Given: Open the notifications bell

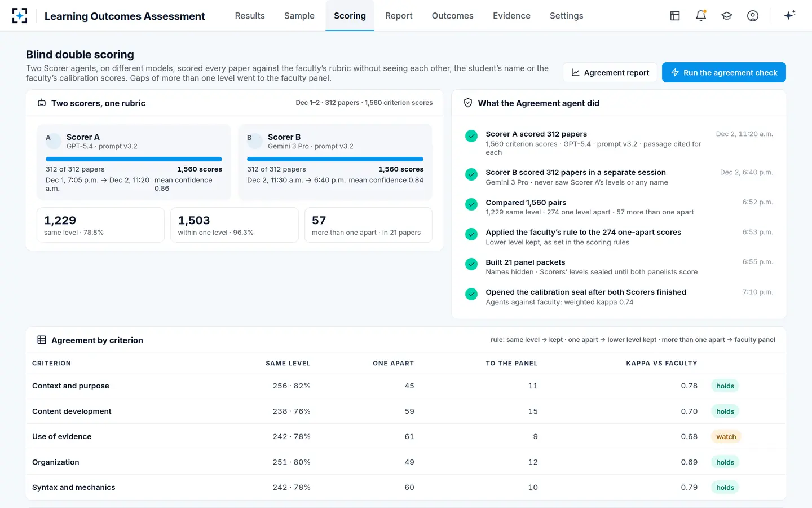Looking at the screenshot, I should tap(701, 16).
